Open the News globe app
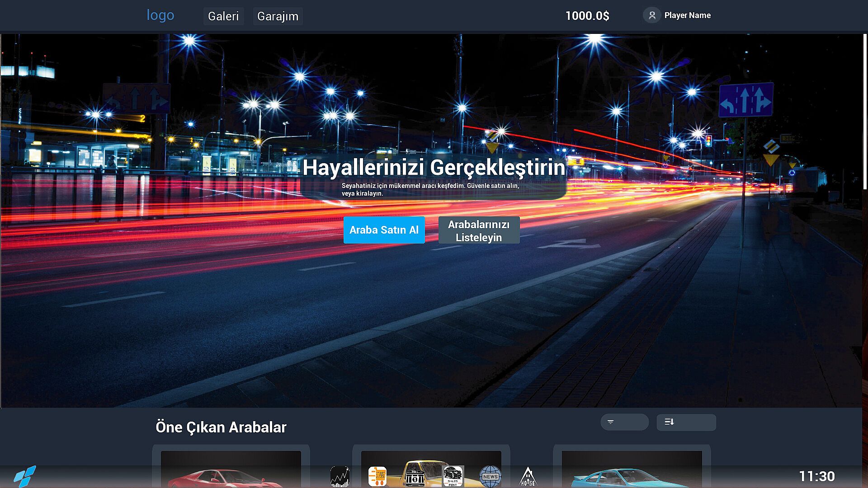 point(490,476)
